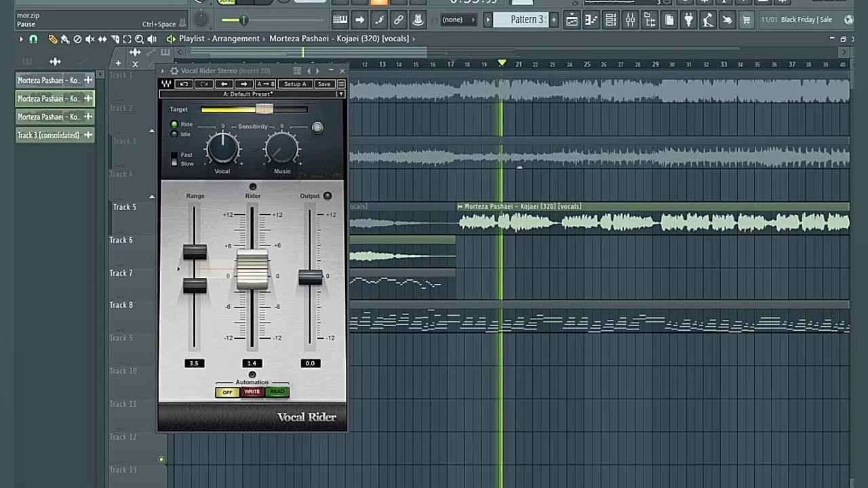
Task: Click the Morteza Pashaei vocals breadcrumb
Action: click(x=339, y=39)
